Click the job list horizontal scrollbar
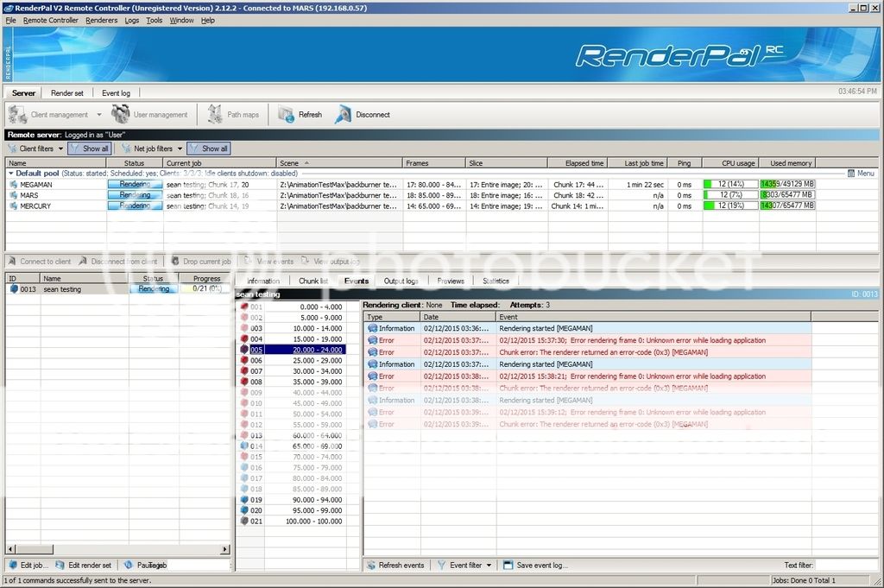 coord(118,548)
